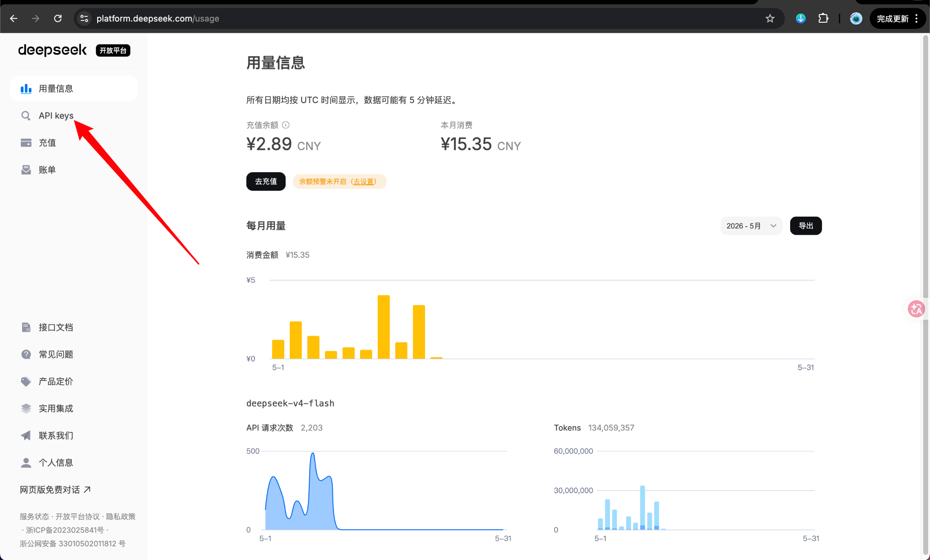The width and height of the screenshot is (930, 560).
Task: Click the 2,203 API request count
Action: tap(312, 428)
